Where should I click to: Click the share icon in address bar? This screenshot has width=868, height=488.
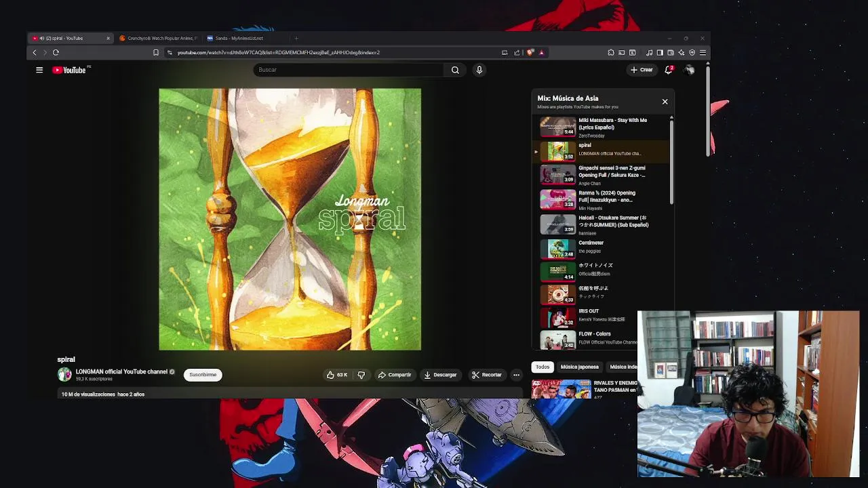517,52
